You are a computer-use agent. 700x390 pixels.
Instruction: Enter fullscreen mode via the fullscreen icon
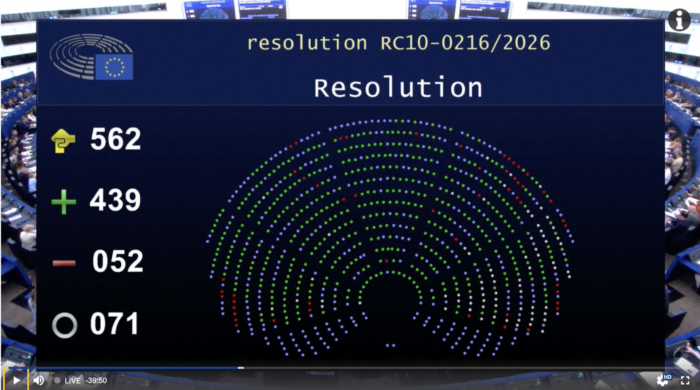click(x=685, y=380)
